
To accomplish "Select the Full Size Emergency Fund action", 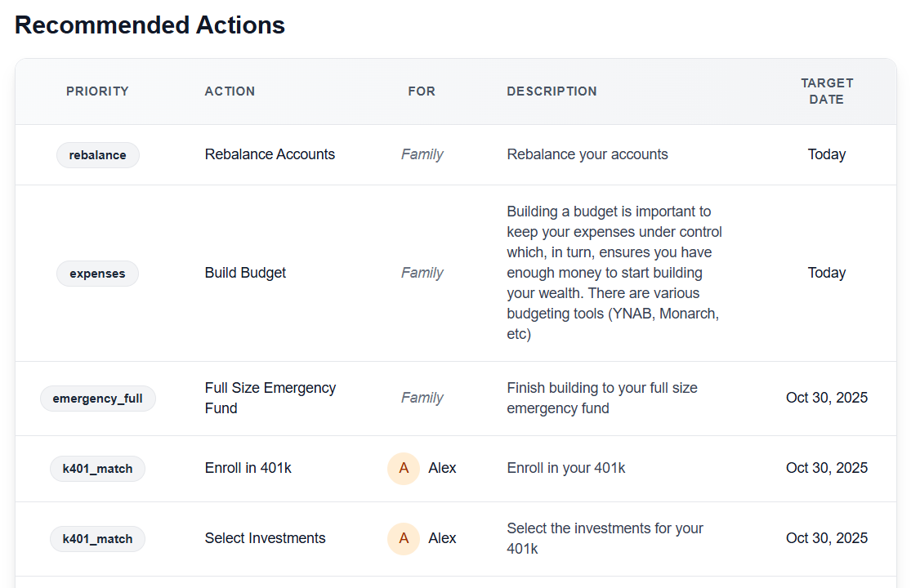I will point(270,398).
